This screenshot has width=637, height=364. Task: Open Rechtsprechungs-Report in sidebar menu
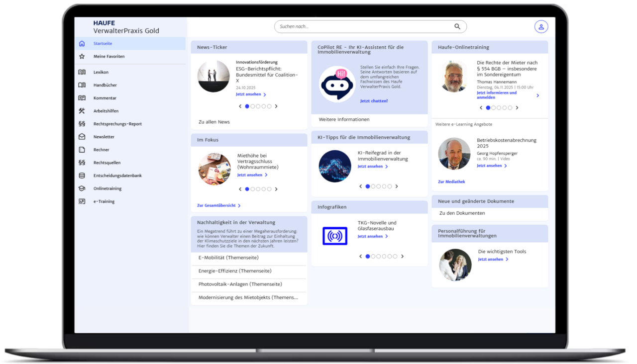[x=117, y=124]
